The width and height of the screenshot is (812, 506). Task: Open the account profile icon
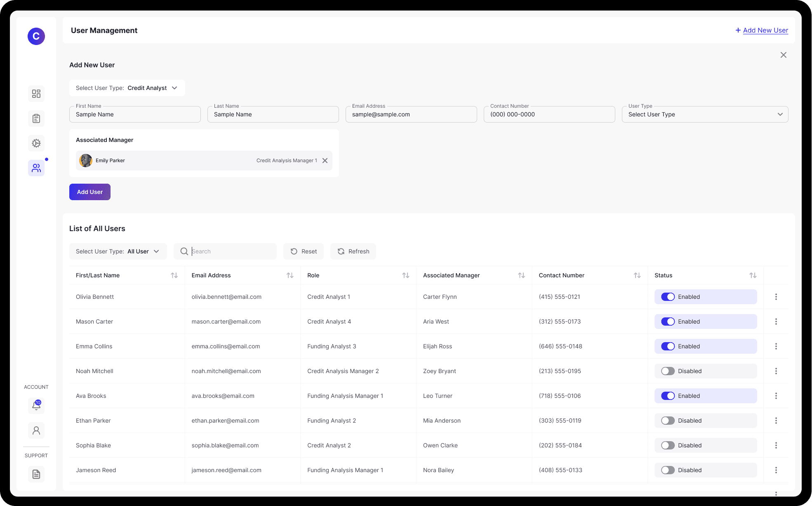click(36, 430)
